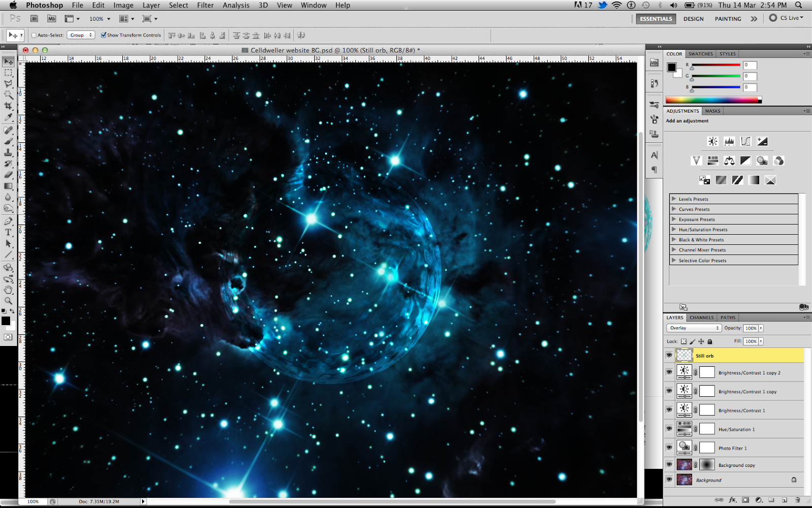Hide the locked Background layer

coord(669,479)
